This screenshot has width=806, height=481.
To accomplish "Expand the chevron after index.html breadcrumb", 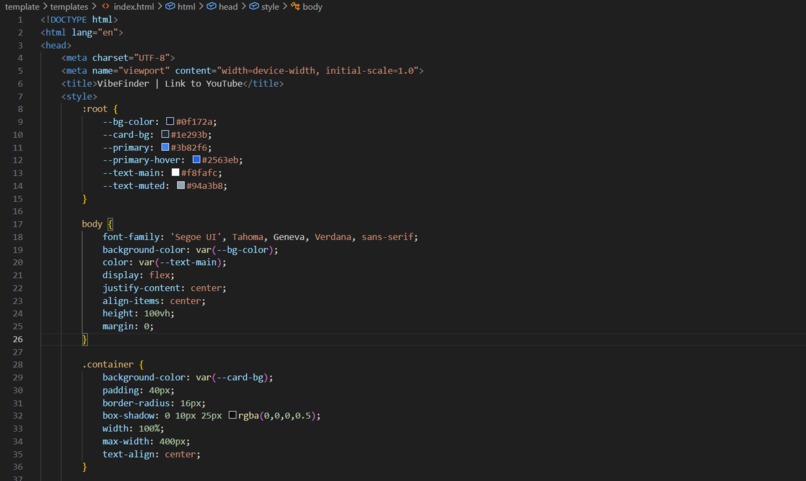I will [159, 7].
